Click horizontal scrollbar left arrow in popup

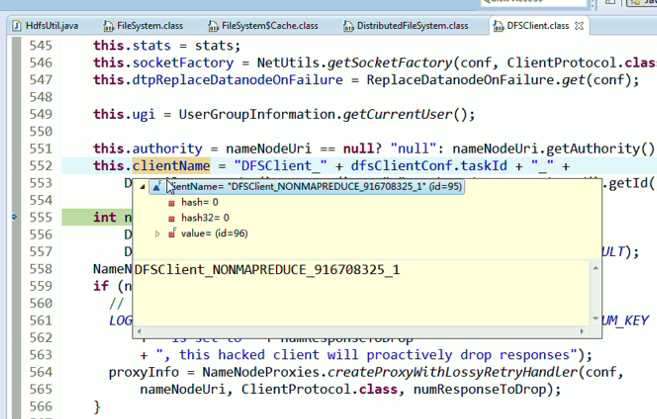point(140,331)
